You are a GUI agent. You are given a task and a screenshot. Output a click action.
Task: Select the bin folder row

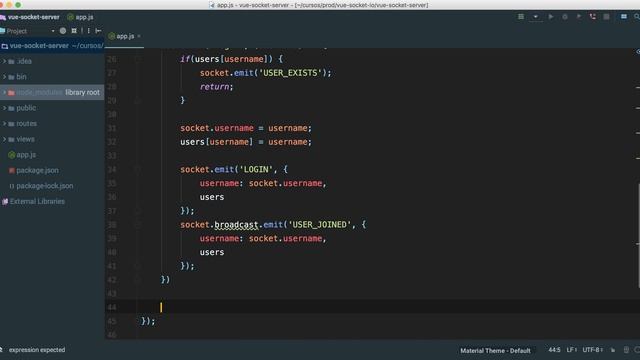(x=52, y=77)
